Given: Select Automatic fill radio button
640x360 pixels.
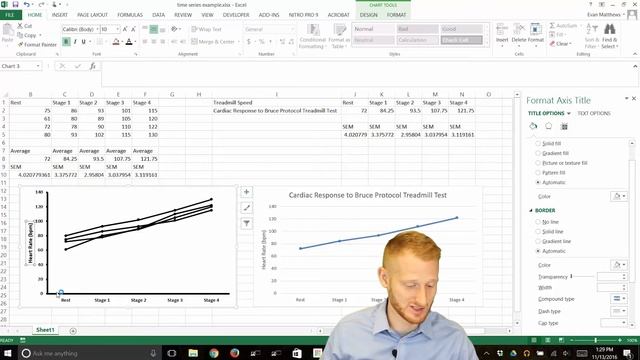Looking at the screenshot, I should pos(538,182).
